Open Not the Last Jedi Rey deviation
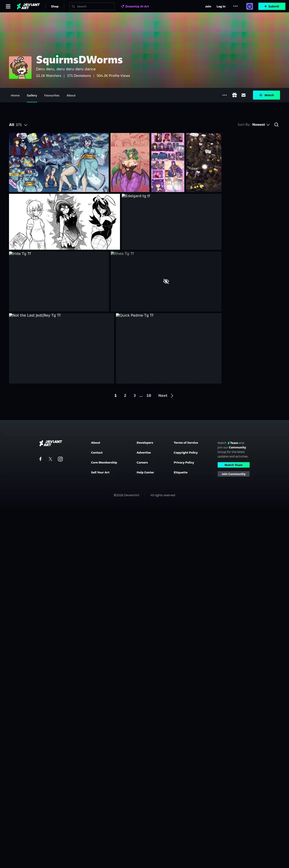Viewport: 289px width, 868px height. click(62, 348)
